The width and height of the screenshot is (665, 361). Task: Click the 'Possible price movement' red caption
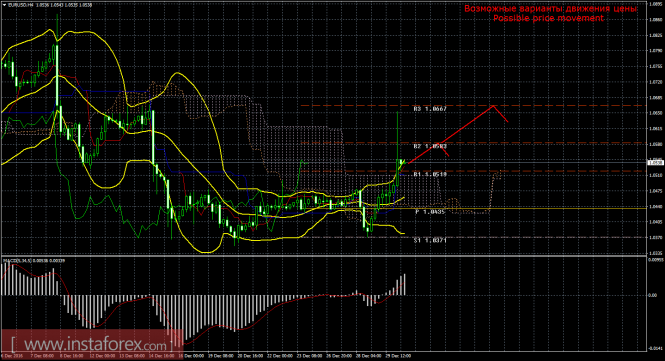tap(548, 18)
